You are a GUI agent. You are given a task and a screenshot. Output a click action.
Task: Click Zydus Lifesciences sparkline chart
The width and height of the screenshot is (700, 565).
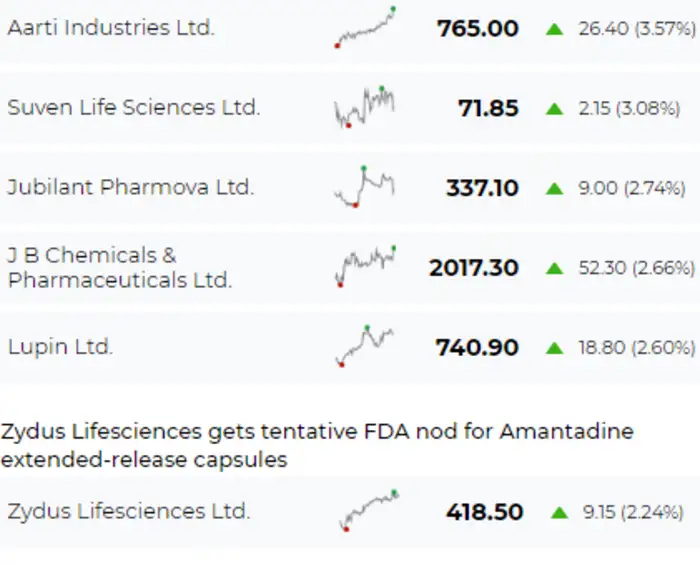click(368, 511)
